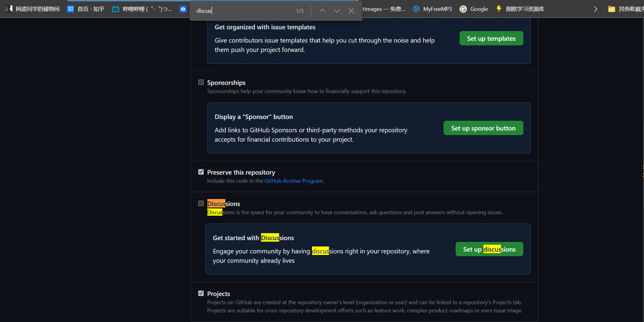Screen dimensions: 644x322
Task: Open the 图欧学习资源库 bookmark
Action: (x=520, y=9)
